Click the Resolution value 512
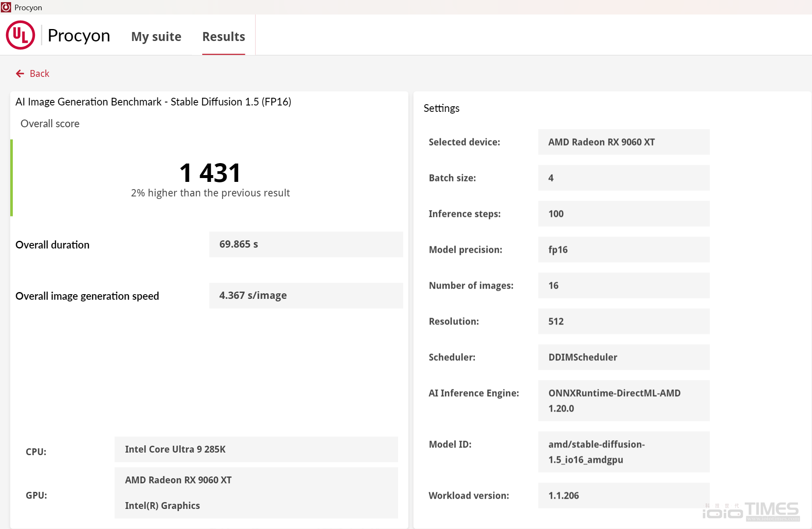The image size is (812, 529). [x=624, y=321]
